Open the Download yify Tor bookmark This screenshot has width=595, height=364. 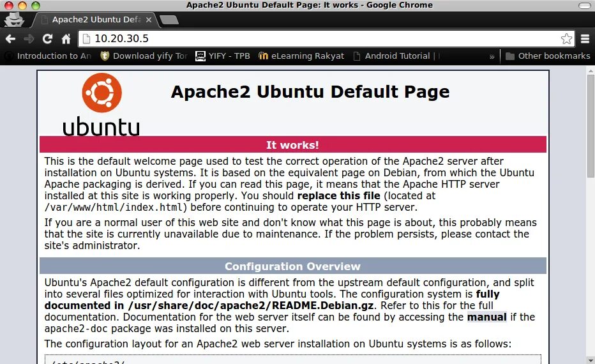pyautogui.click(x=144, y=56)
